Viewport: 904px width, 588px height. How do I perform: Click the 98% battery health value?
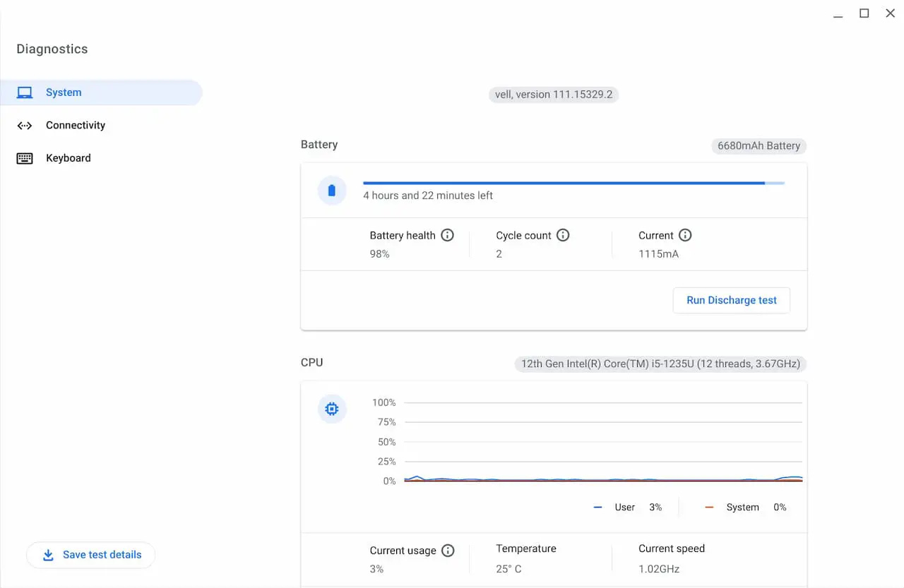(x=380, y=254)
